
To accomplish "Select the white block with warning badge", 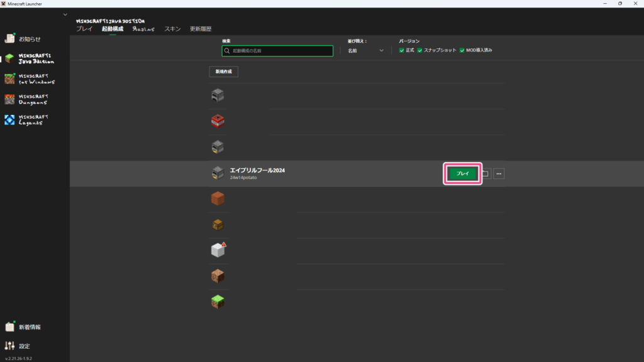I will (218, 250).
